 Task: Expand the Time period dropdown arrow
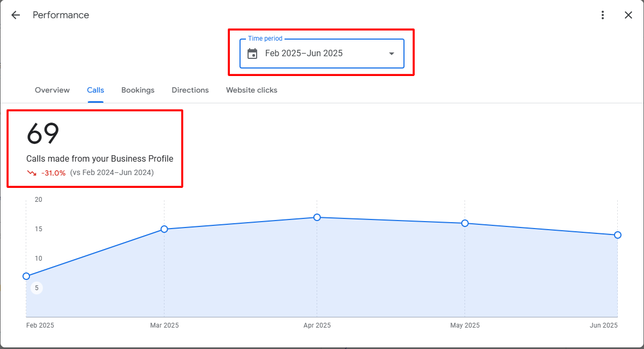[x=391, y=54]
